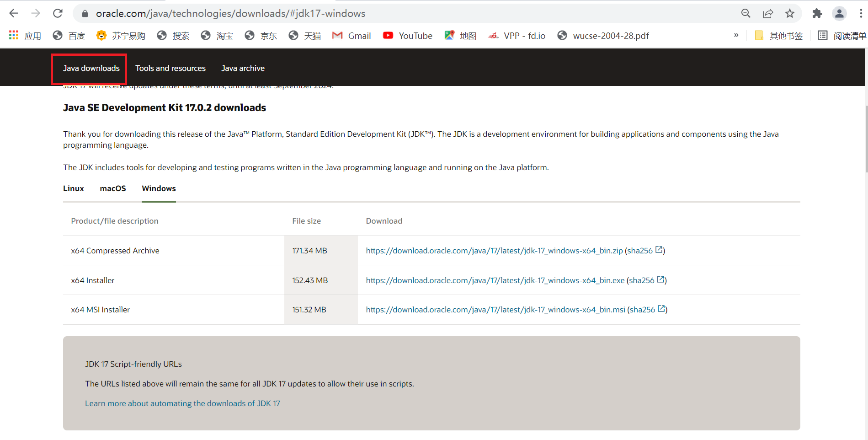Click the padlock site security icon

pyautogui.click(x=85, y=14)
